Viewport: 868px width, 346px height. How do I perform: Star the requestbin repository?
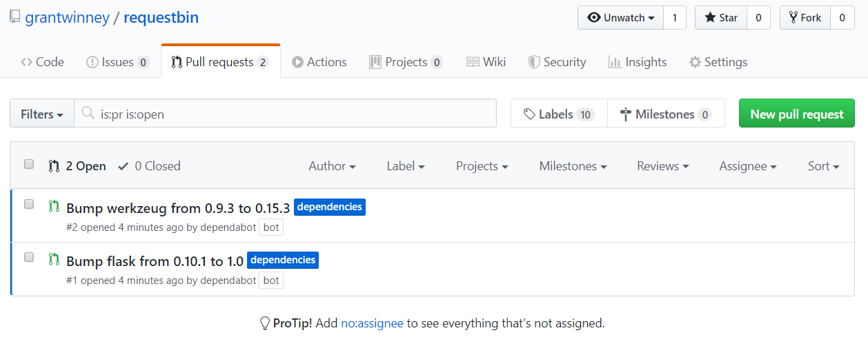[x=721, y=18]
